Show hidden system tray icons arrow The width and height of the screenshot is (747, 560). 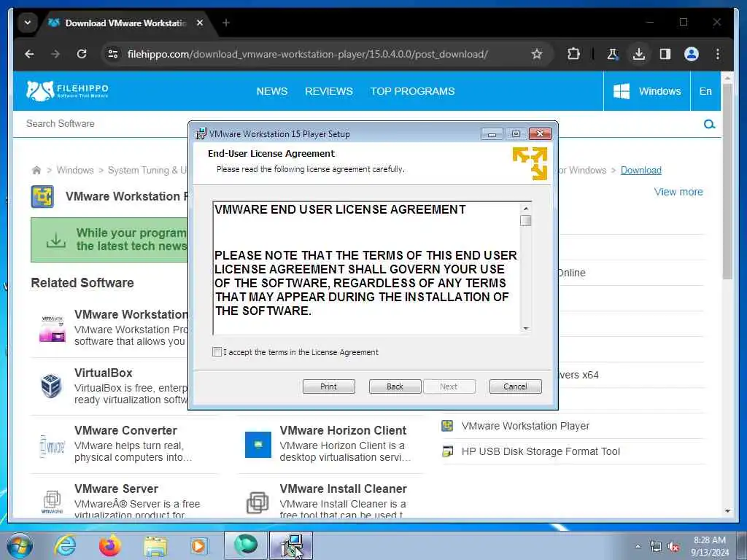(638, 546)
